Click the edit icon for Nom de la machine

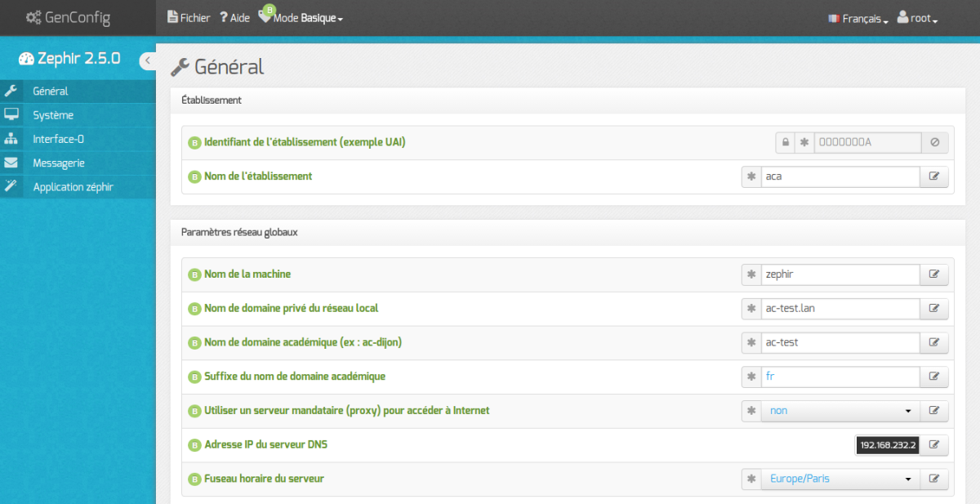934,274
